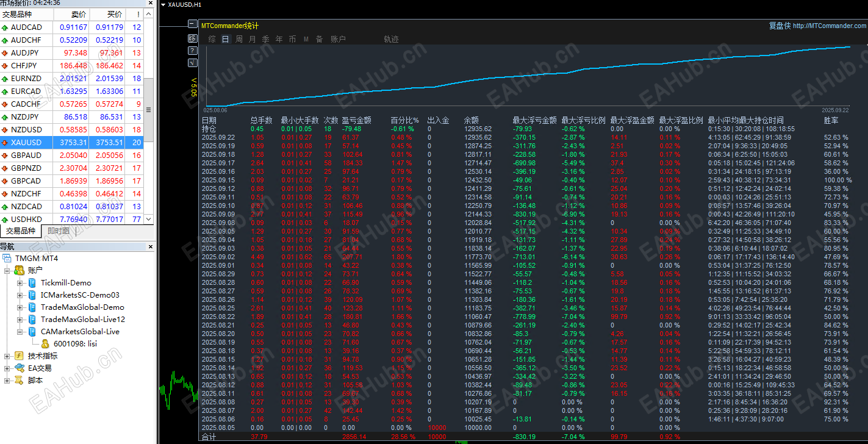Click the 技术指标 indicators icon
Image resolution: width=868 pixels, height=444 pixels.
pos(20,356)
